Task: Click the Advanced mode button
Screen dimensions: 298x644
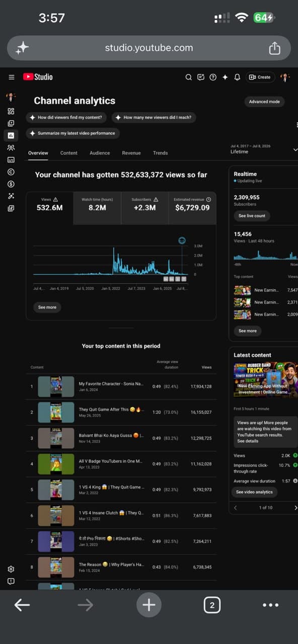Action: (264, 102)
